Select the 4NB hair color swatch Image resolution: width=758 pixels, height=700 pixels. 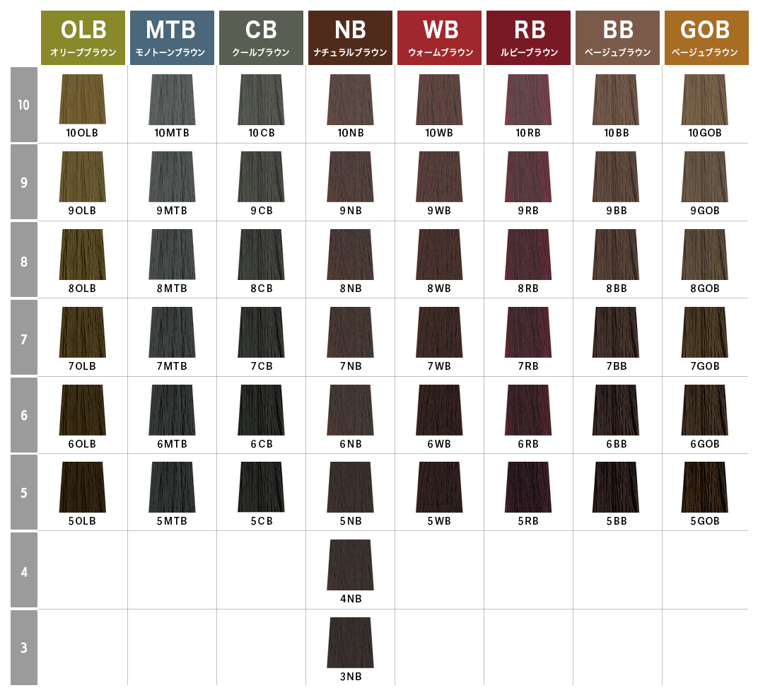click(350, 564)
